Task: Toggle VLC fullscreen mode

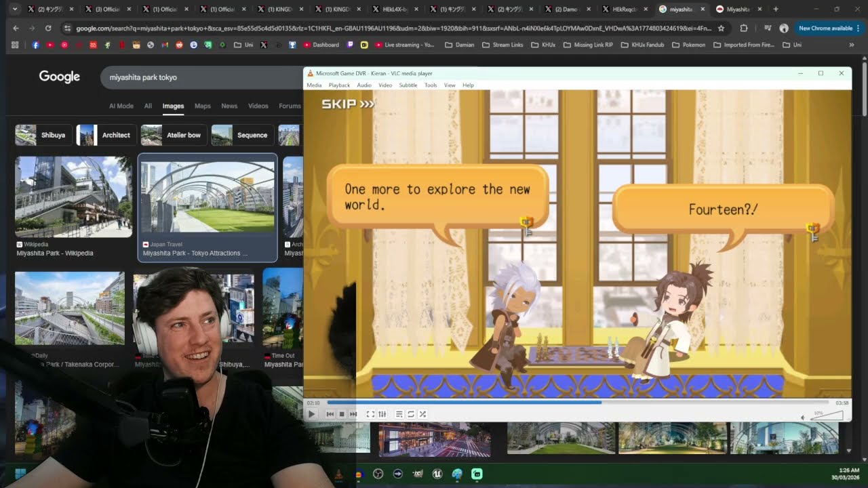Action: pos(370,414)
